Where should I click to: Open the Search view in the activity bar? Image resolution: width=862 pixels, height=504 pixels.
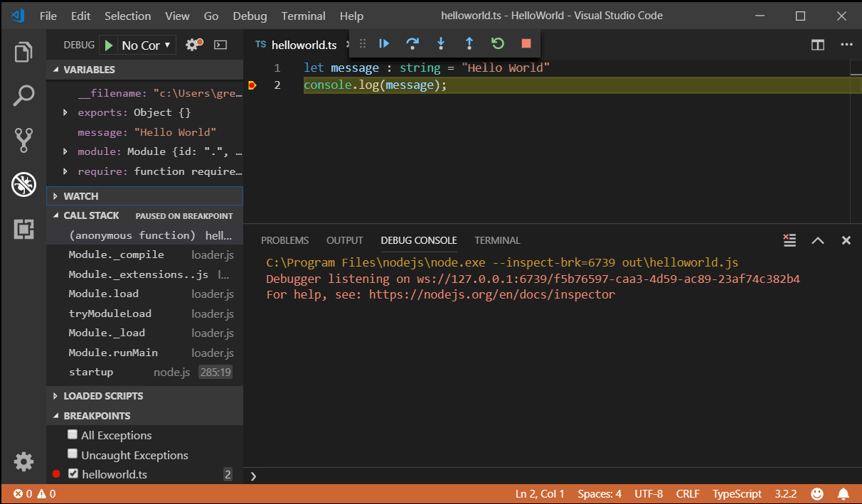click(23, 95)
